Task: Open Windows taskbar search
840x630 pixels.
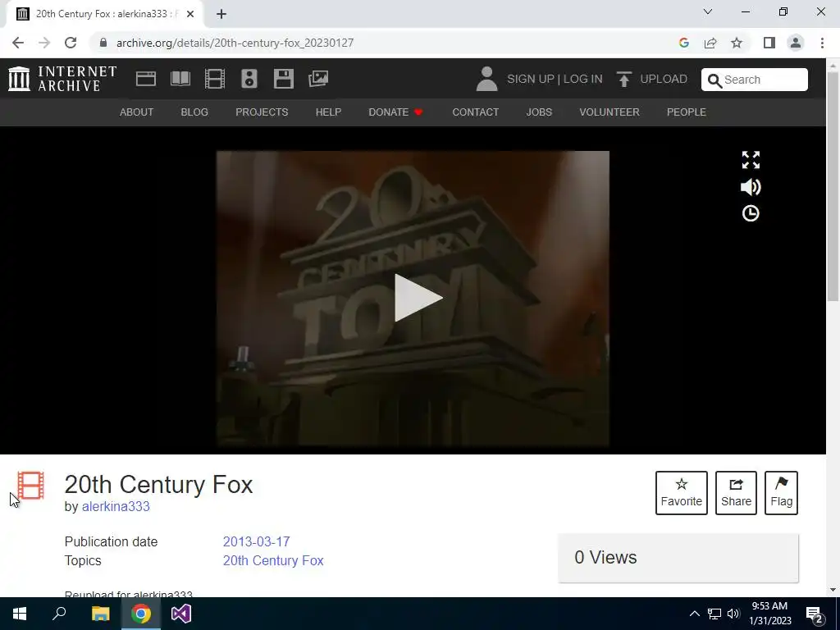Action: coord(59,614)
